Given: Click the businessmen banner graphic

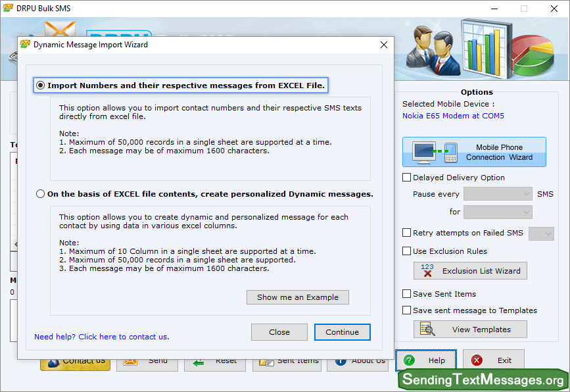Looking at the screenshot, I should [433, 50].
